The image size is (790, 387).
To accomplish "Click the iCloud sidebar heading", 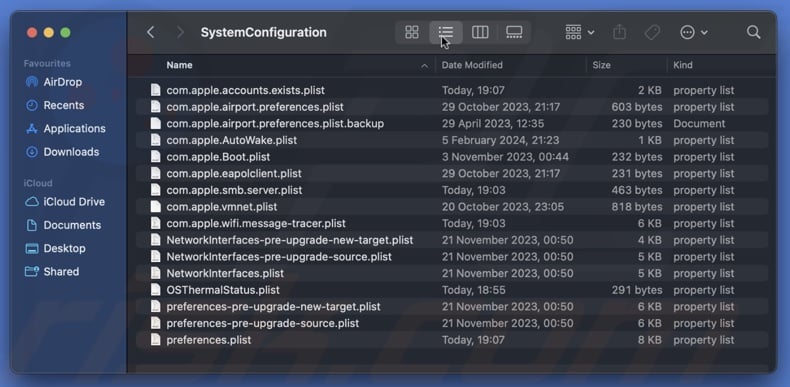I will [38, 183].
